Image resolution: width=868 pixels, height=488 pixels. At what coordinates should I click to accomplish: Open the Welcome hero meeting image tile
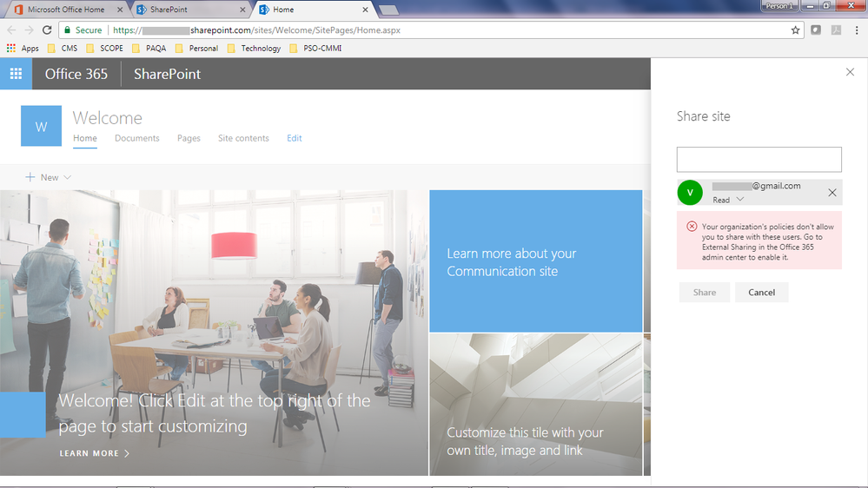click(215, 333)
